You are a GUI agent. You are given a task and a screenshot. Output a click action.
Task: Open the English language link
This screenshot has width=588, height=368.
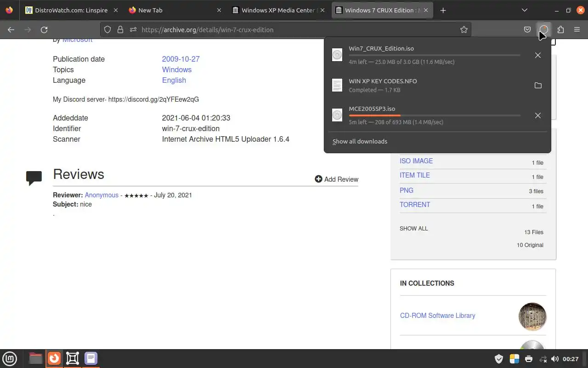coord(174,80)
